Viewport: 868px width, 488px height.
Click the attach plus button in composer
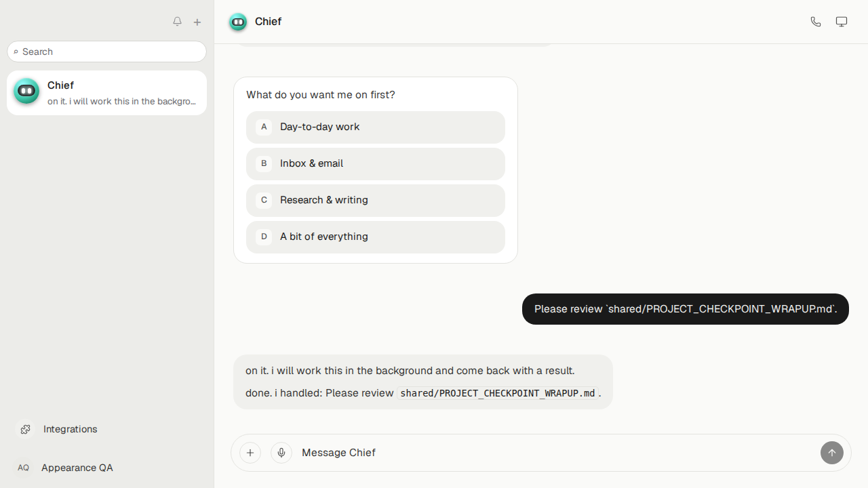click(x=250, y=453)
